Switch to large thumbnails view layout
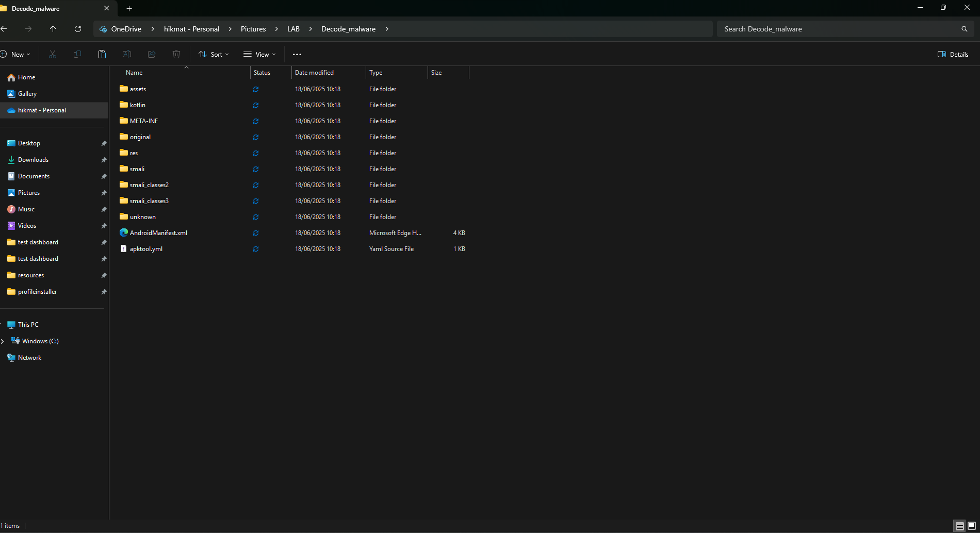 (972, 526)
